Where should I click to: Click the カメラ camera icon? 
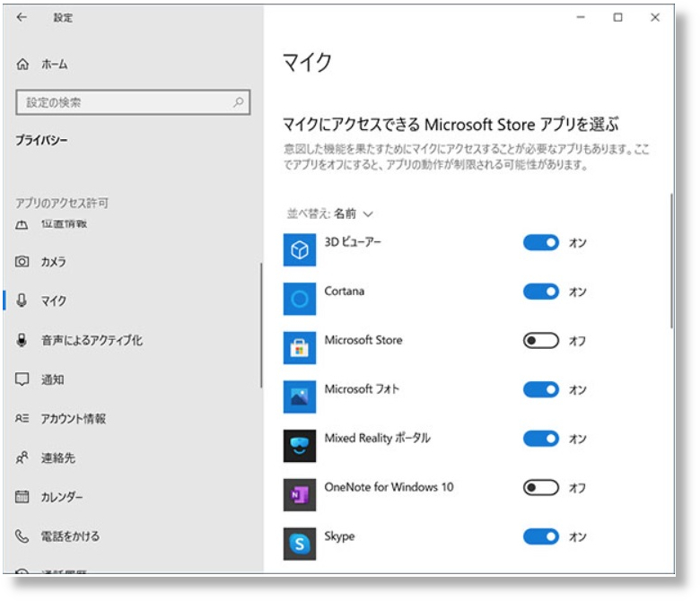coord(22,261)
